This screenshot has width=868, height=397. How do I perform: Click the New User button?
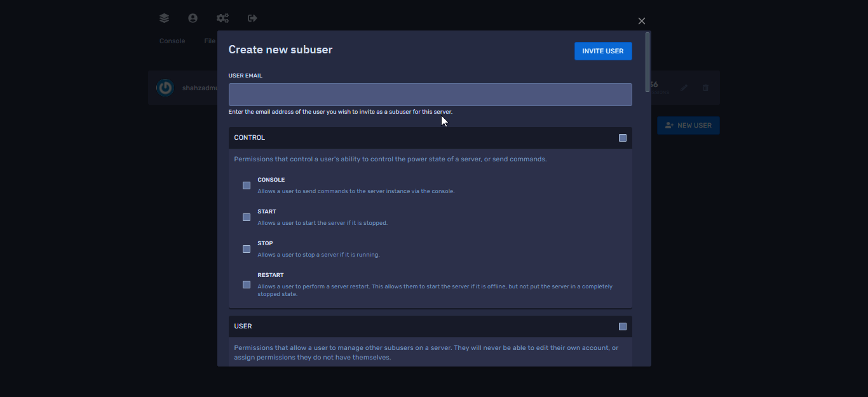tap(688, 126)
